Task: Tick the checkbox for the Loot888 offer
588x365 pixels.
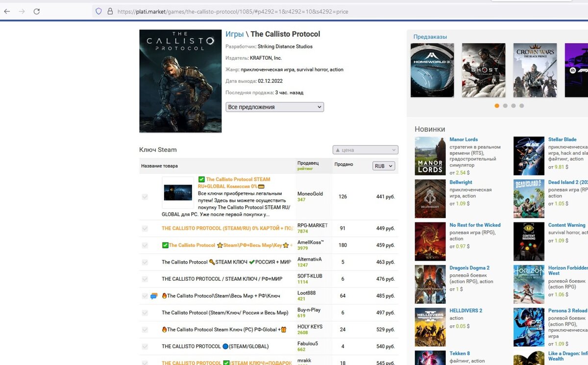Action: coord(145,296)
